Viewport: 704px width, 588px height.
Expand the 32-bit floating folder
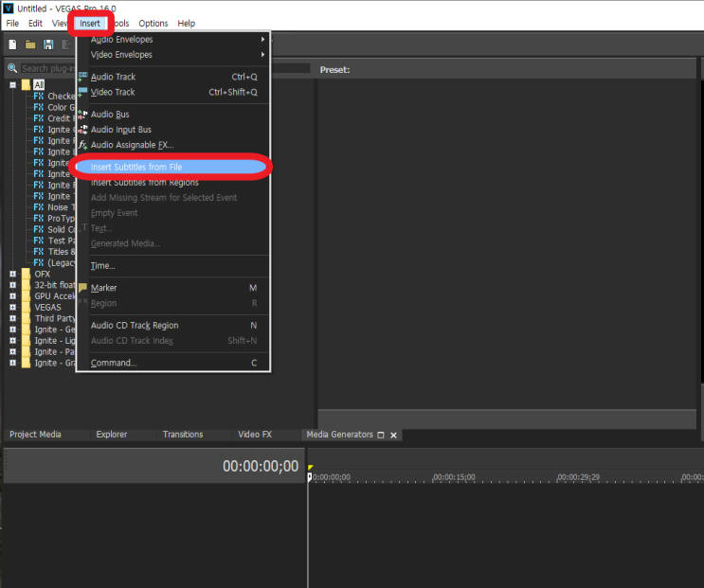(12, 285)
